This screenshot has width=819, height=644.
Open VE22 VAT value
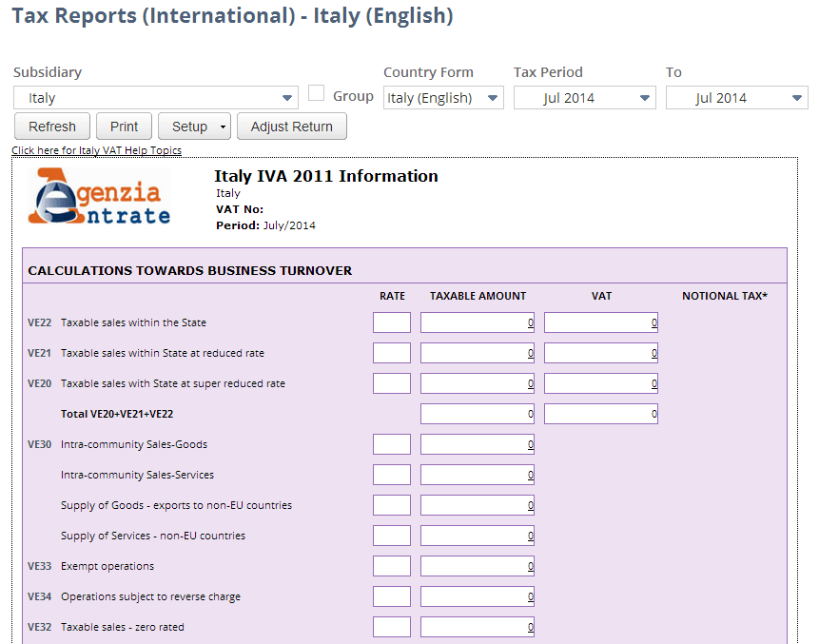pos(653,322)
